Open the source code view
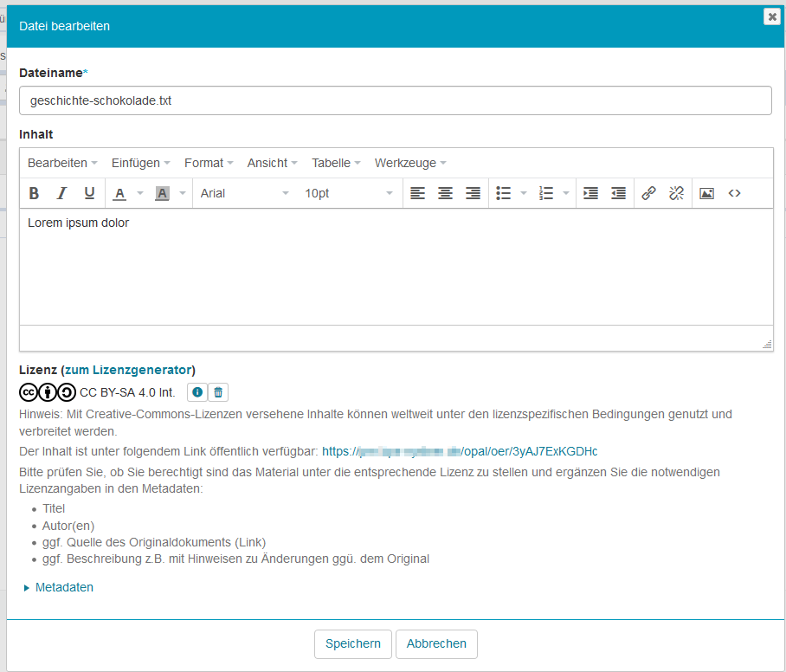This screenshot has height=672, width=786. pos(734,193)
